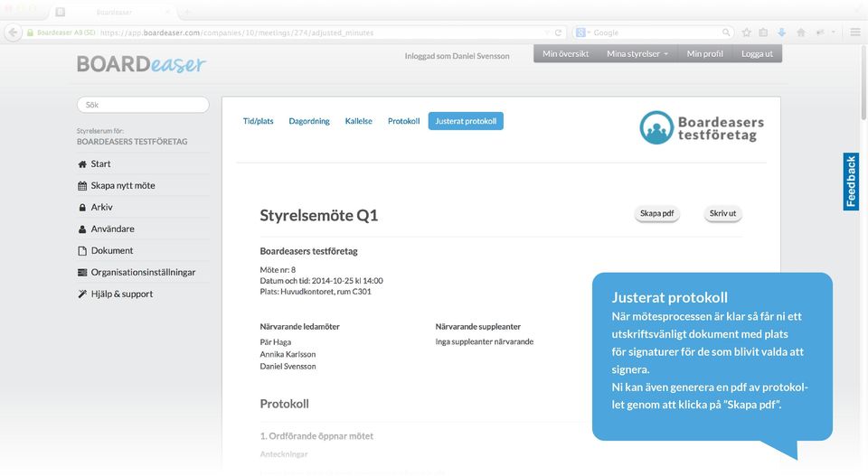Screen dimensions: 868x476
Task: Click Logga ut to sign out
Action: 757,53
